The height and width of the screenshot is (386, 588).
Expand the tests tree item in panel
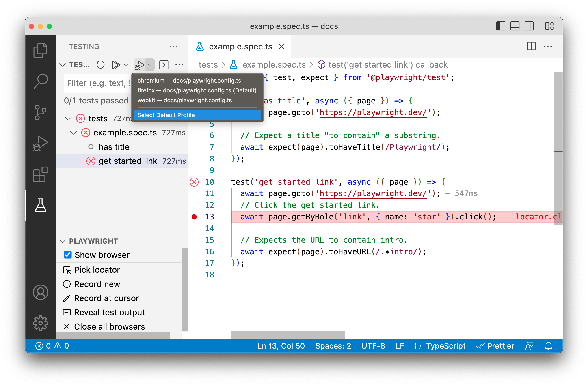click(67, 117)
